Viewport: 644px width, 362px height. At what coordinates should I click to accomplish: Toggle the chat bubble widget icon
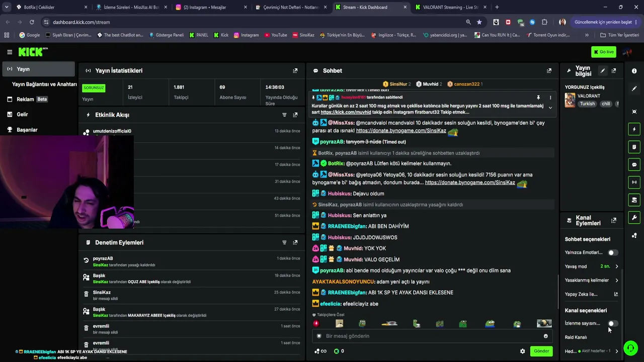(x=634, y=164)
